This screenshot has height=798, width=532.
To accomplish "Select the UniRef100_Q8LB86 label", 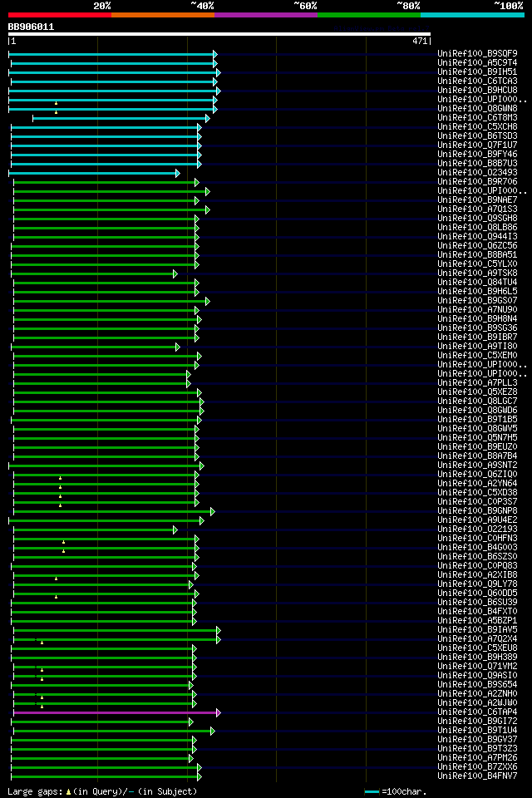I will pos(477,228).
